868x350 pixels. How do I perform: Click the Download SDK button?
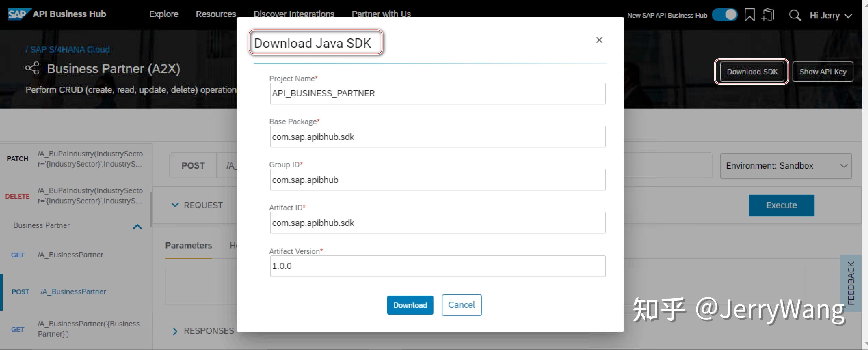(x=752, y=72)
